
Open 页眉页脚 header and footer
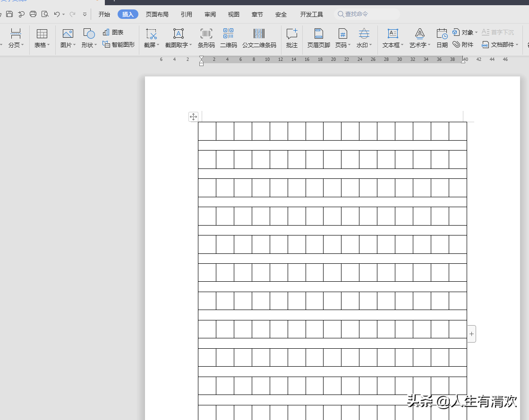318,38
